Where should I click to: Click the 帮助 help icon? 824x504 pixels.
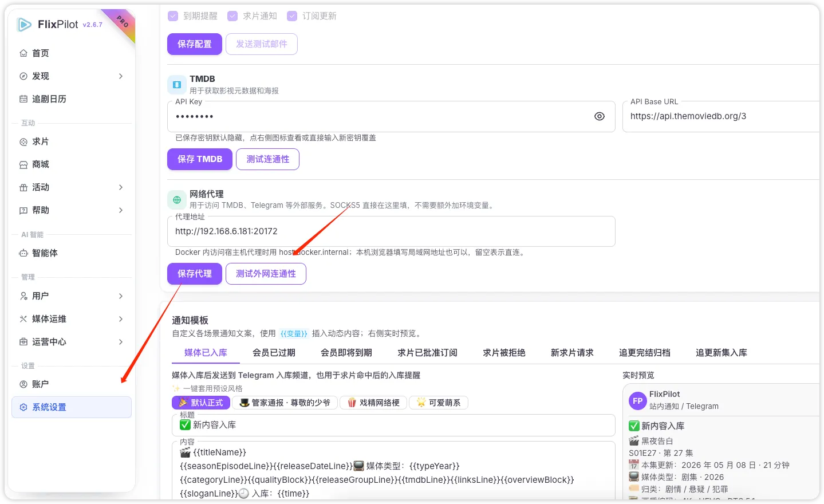click(23, 210)
